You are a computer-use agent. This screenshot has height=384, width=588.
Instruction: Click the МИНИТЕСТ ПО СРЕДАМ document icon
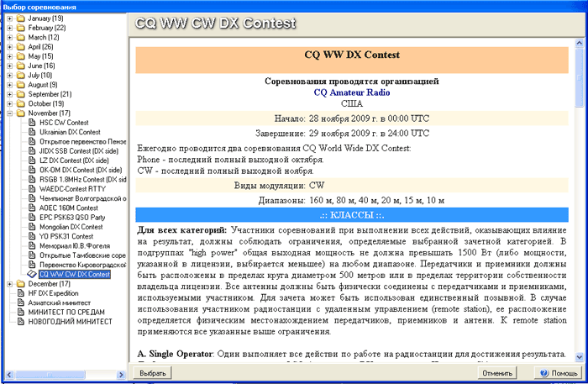pyautogui.click(x=21, y=312)
